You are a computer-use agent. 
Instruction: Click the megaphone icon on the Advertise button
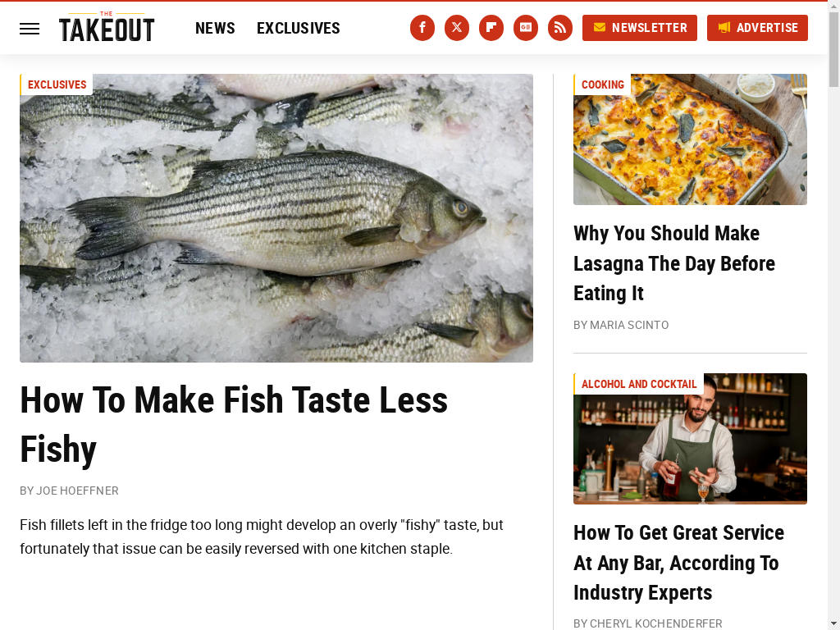coord(724,27)
